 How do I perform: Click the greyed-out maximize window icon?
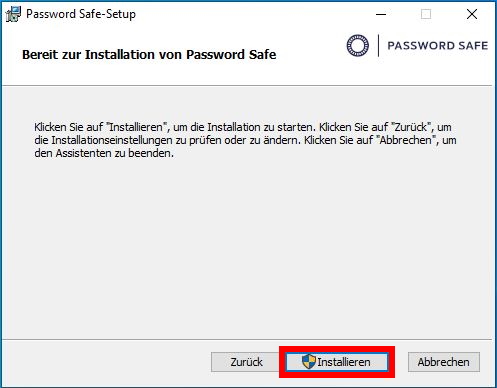coord(426,14)
